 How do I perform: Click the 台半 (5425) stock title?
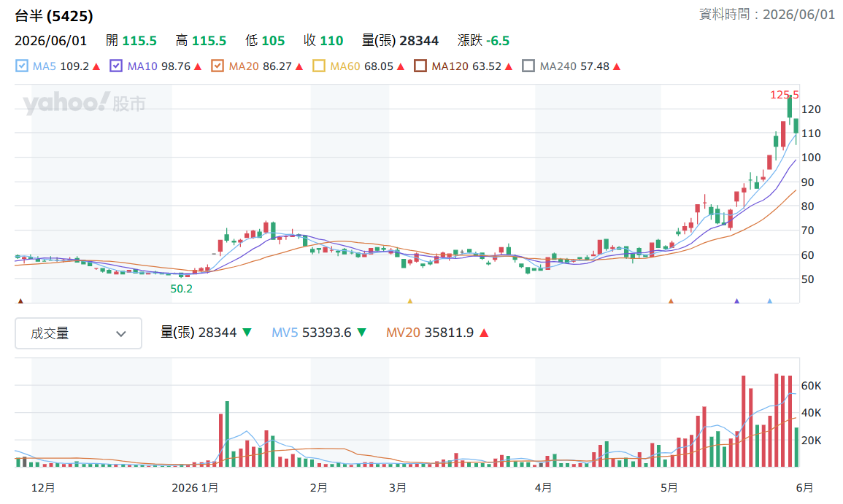54,16
